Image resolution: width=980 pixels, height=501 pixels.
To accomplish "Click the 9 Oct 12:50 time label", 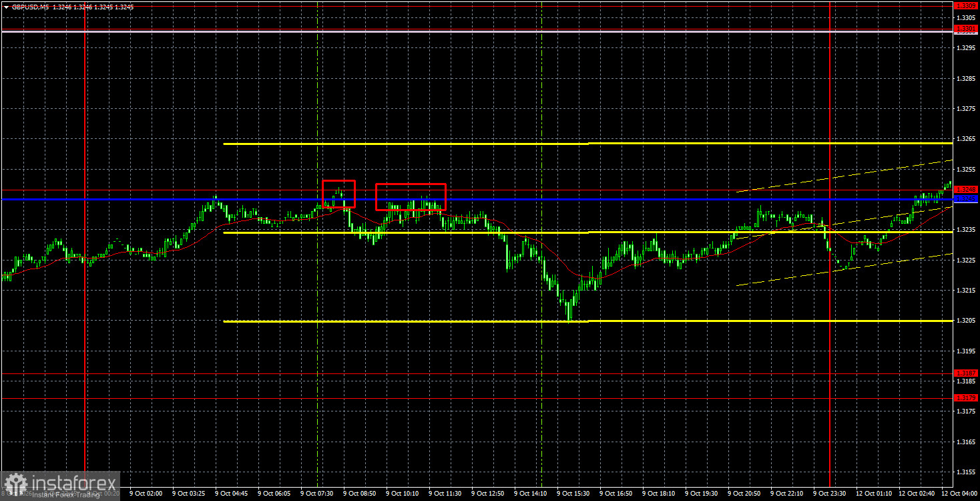I will 488,494.
